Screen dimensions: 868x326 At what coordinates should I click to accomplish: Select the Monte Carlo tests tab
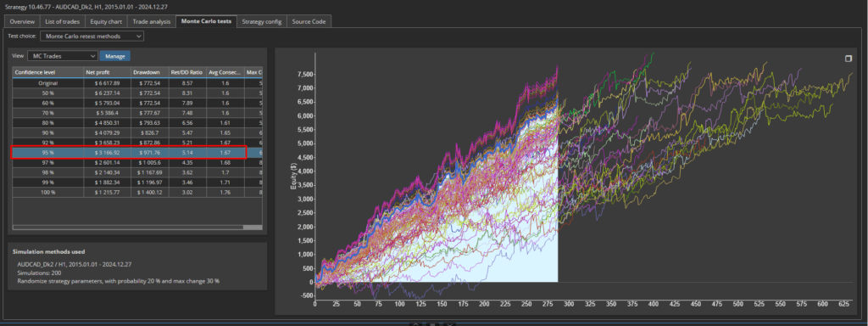[x=207, y=21]
